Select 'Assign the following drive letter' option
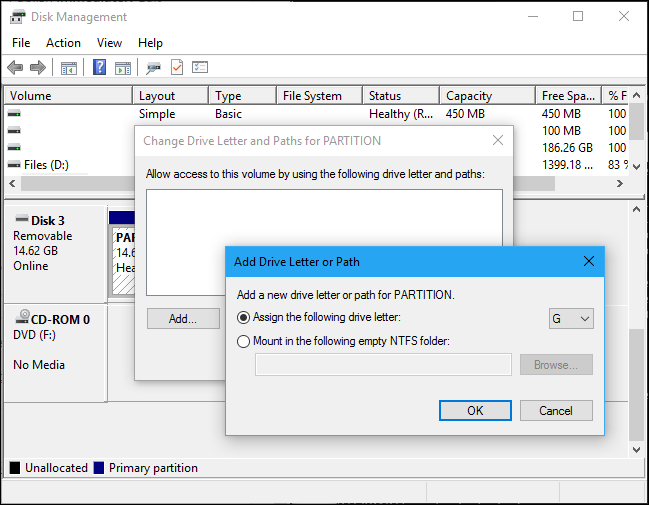The width and height of the screenshot is (649, 505). [244, 318]
